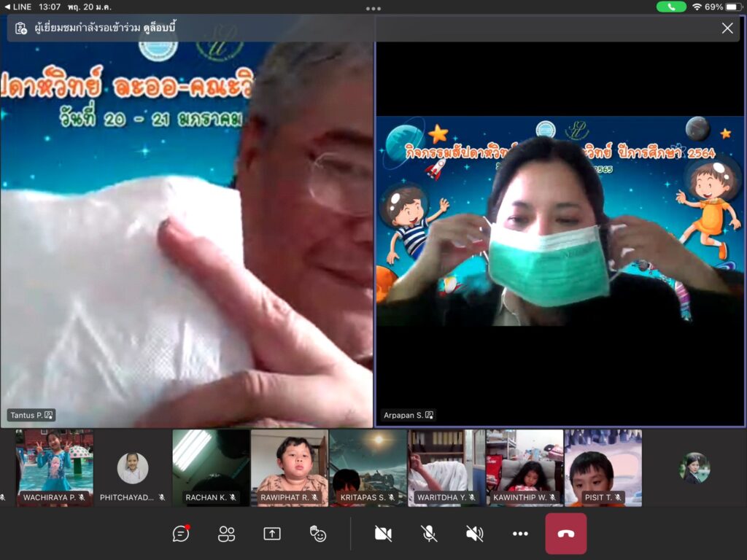
Task: Show the participants list
Action: (x=227, y=534)
